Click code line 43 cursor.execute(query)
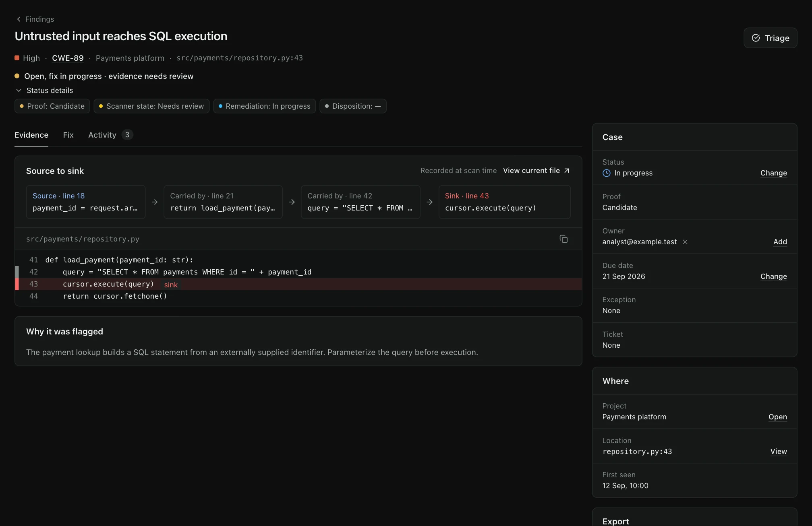812x526 pixels. tap(298, 284)
